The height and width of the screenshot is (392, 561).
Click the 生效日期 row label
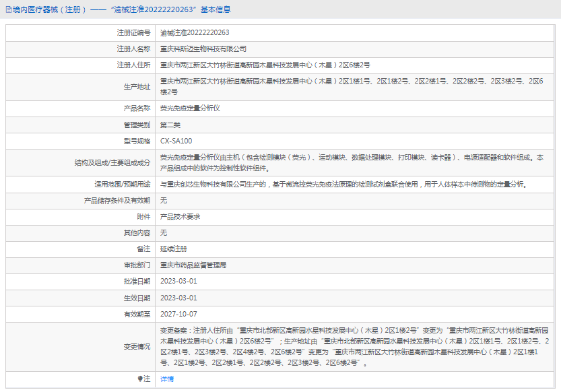point(137,298)
